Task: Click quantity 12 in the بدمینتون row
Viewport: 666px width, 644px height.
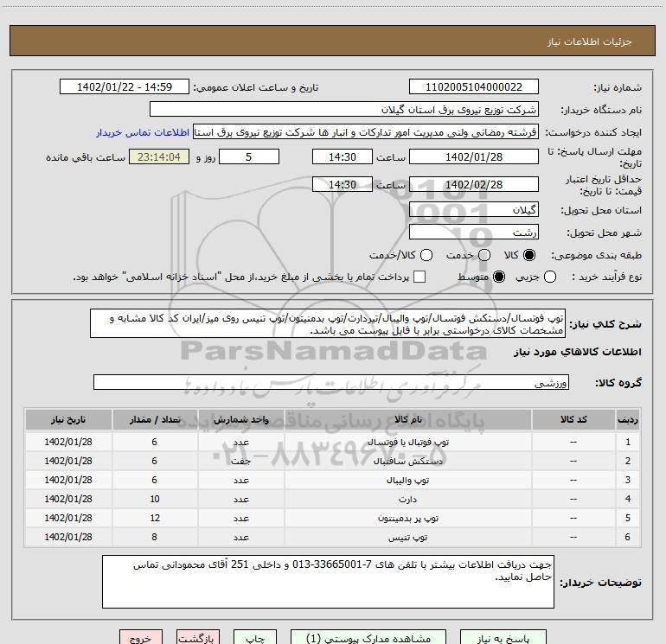Action: click(x=155, y=519)
